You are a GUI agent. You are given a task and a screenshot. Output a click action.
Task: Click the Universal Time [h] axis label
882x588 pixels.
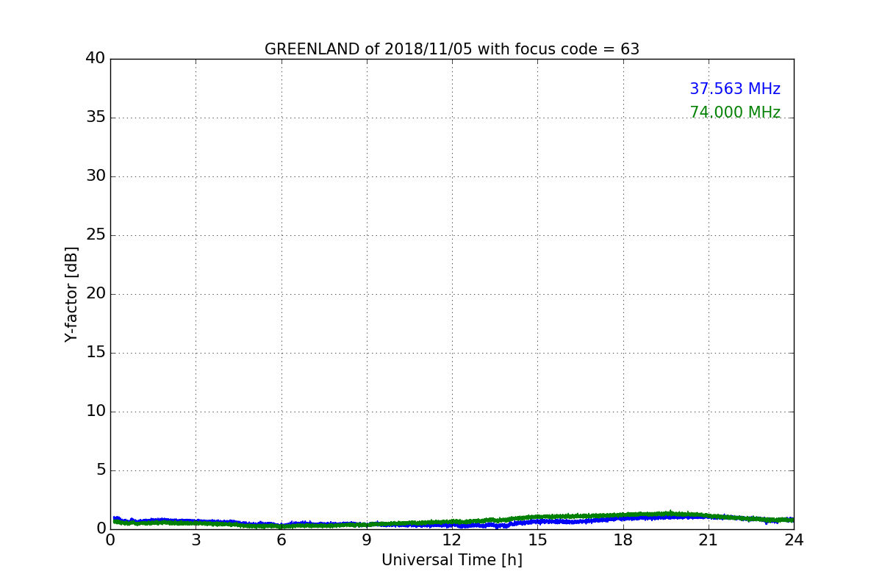pyautogui.click(x=452, y=560)
